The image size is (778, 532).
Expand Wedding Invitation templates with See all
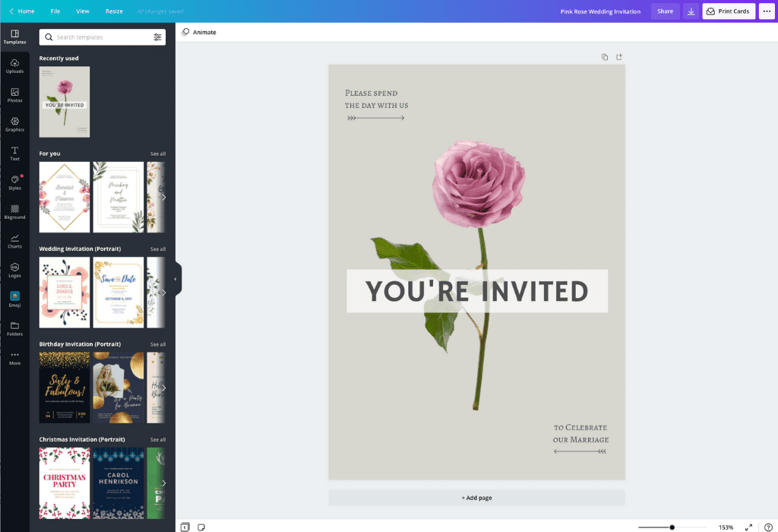(157, 249)
